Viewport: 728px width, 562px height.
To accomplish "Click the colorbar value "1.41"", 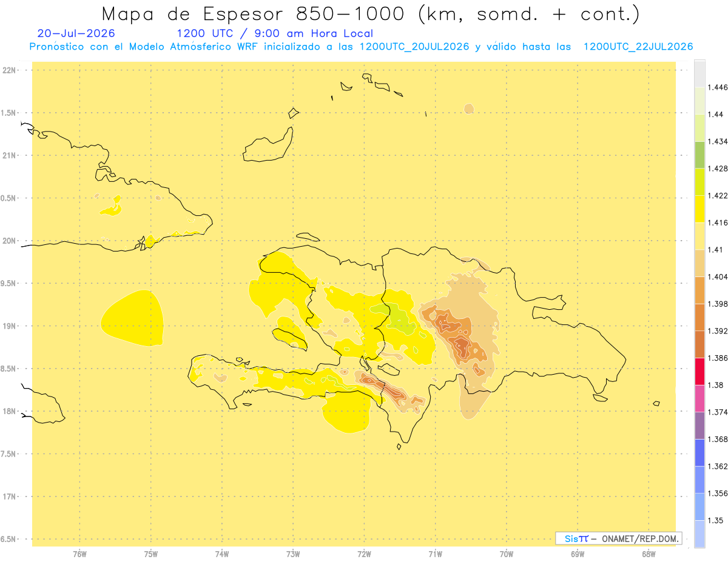I will point(715,249).
